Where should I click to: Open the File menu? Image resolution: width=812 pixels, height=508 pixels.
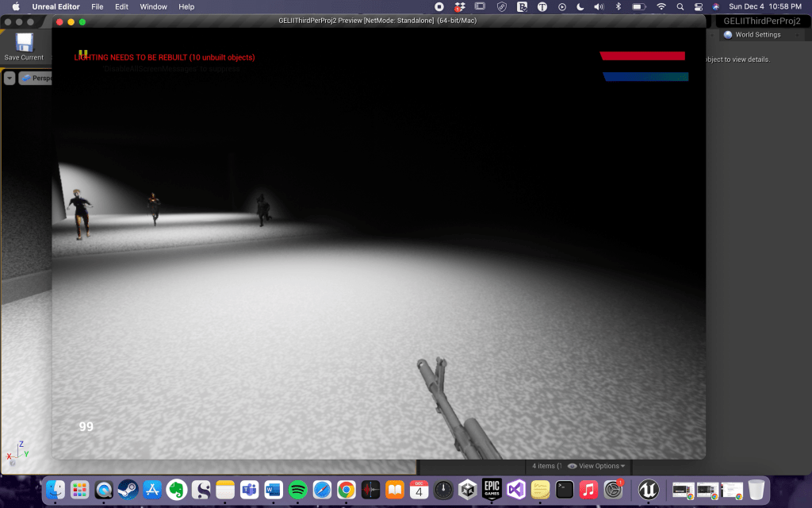point(98,6)
